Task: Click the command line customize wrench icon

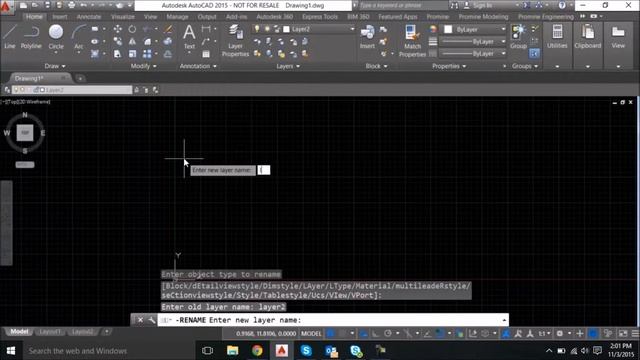Action: tap(151, 320)
